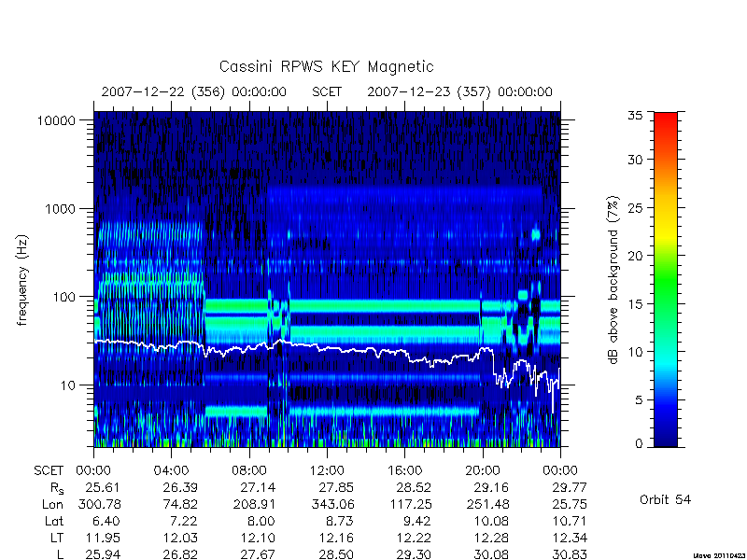Click the Lat value 8.00
Viewport: 747px width, 560px height.
tap(262, 522)
